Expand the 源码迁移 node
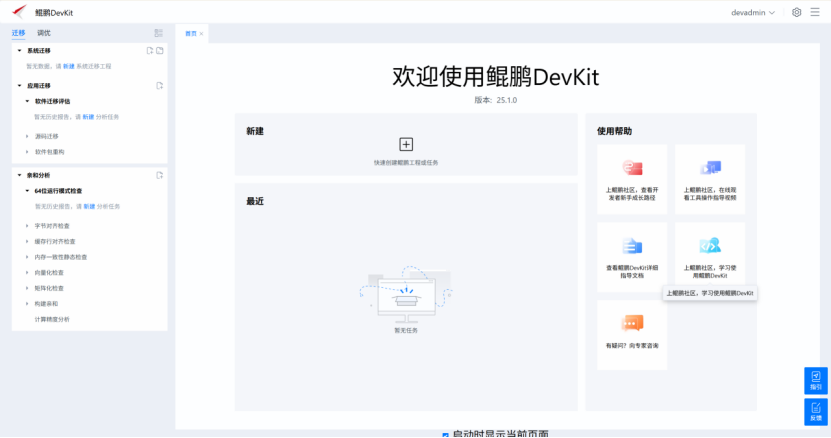The height and width of the screenshot is (438, 831). coord(28,136)
